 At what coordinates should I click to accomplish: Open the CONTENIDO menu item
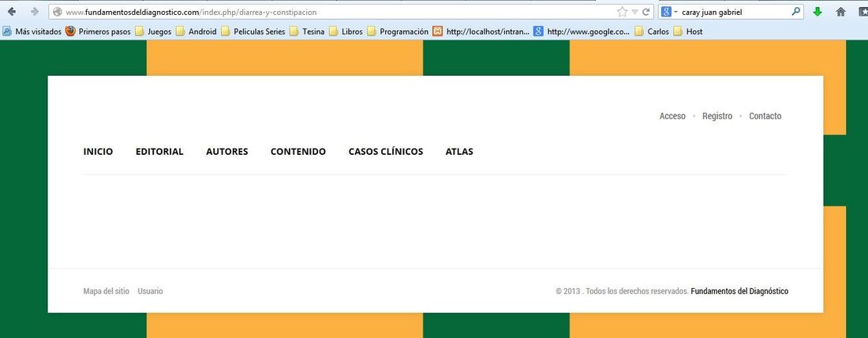click(x=298, y=152)
